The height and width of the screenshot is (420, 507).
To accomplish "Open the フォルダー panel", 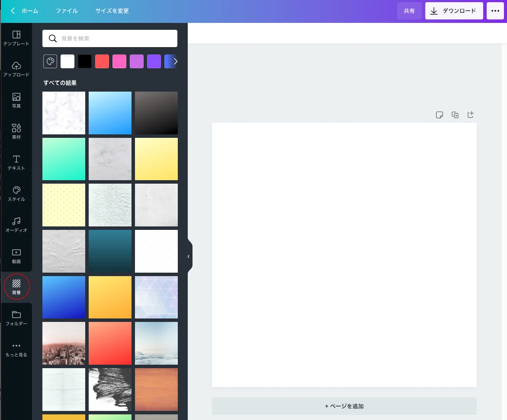I will (x=16, y=318).
